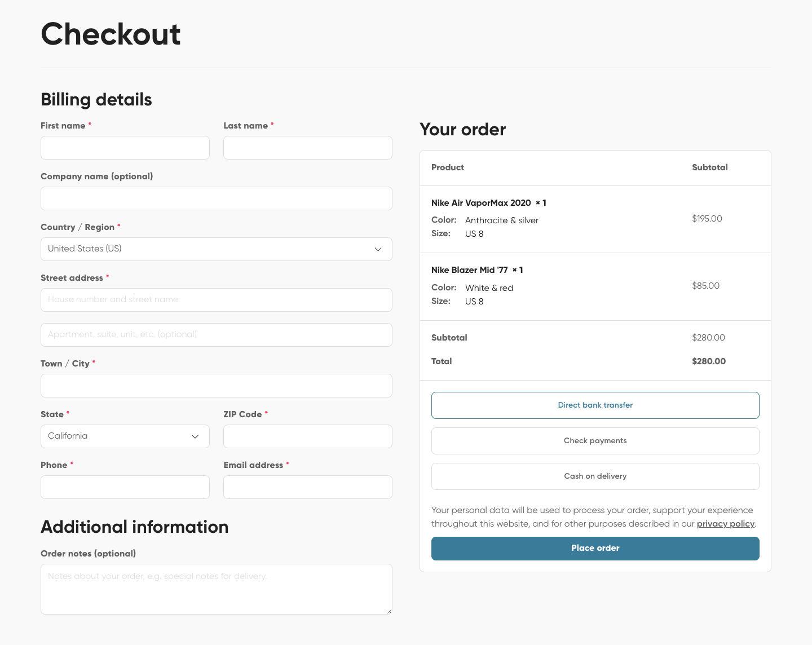Open the Country / Region dropdown
Screen dimensions: 812x645
point(216,249)
